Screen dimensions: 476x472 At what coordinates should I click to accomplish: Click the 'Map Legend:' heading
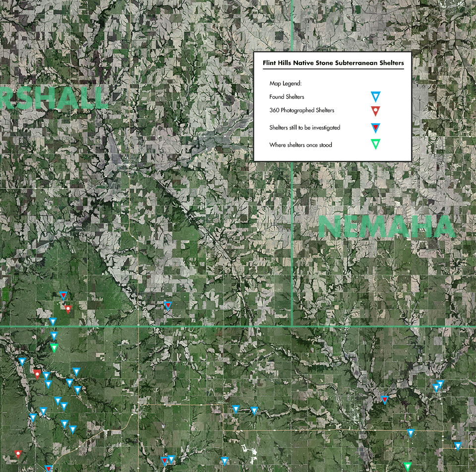[286, 83]
